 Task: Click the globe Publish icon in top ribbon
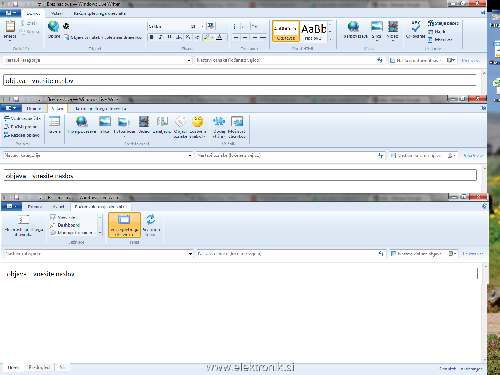coord(53,26)
